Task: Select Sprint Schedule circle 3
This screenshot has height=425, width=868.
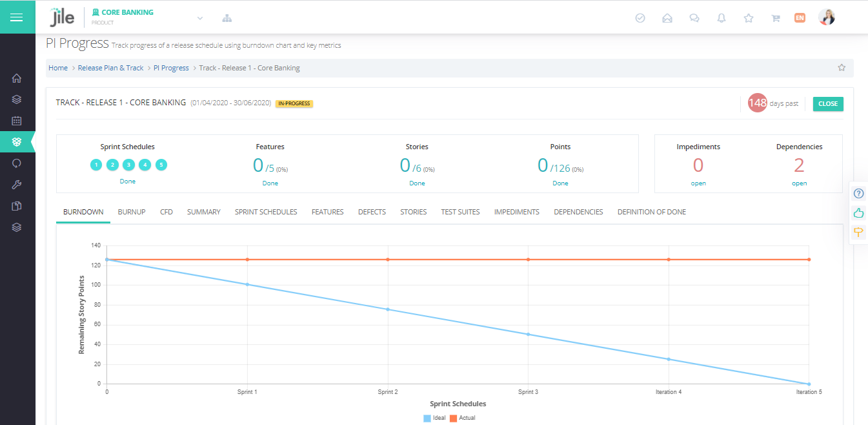Action: (128, 165)
